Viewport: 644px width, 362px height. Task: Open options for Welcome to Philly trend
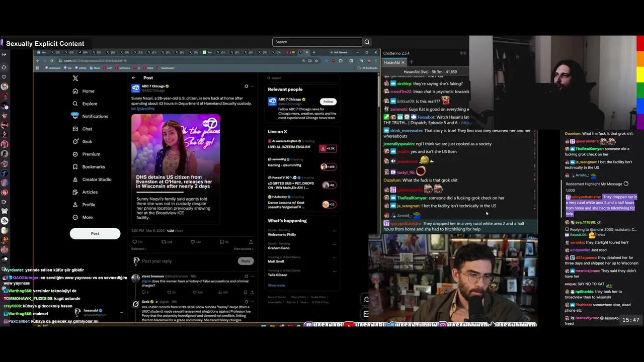335,232
